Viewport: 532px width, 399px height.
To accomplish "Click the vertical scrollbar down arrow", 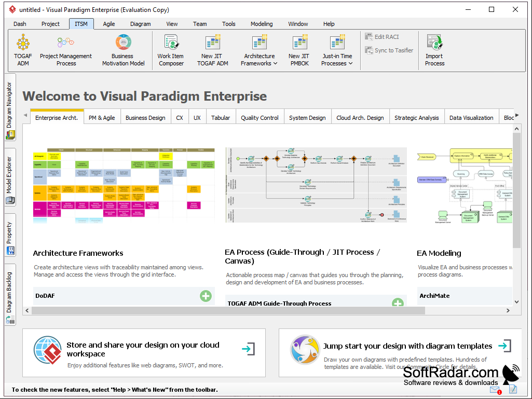I will [516, 301].
